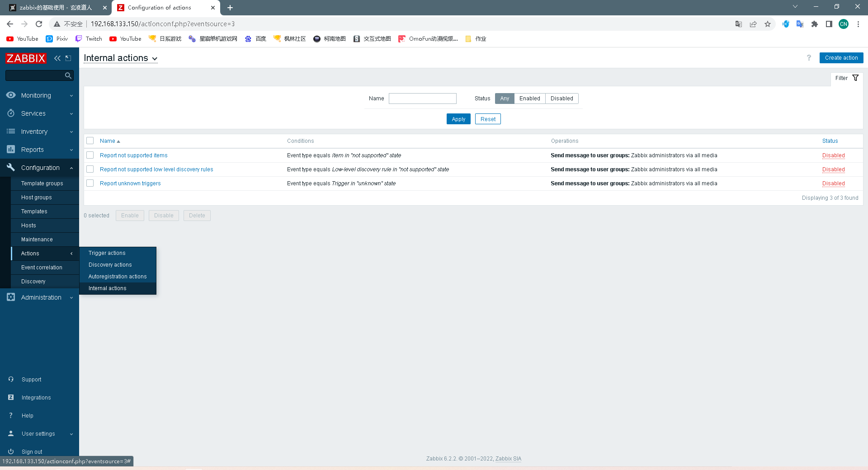Open Inventory section list icon
This screenshot has height=470, width=868.
point(11,132)
